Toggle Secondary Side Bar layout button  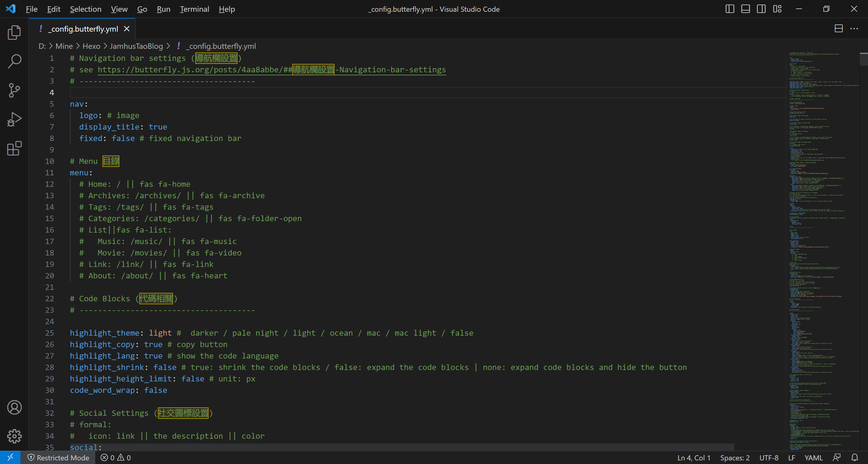pyautogui.click(x=761, y=9)
